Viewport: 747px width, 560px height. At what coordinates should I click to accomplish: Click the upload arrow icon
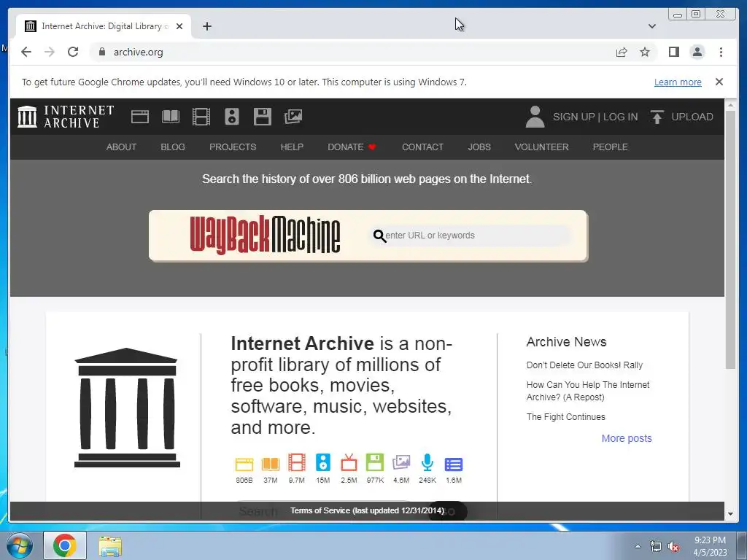tap(657, 117)
